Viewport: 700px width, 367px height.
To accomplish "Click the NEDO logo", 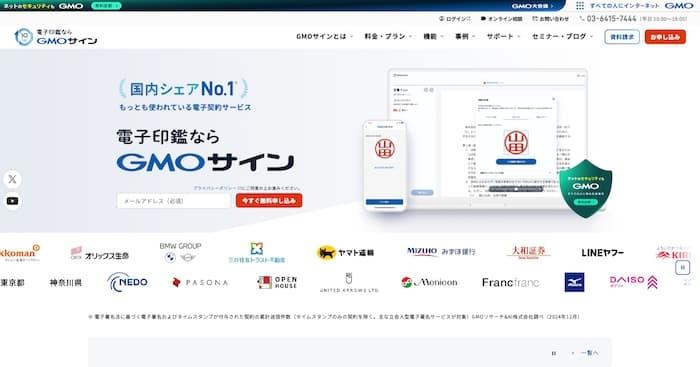I will [x=127, y=282].
